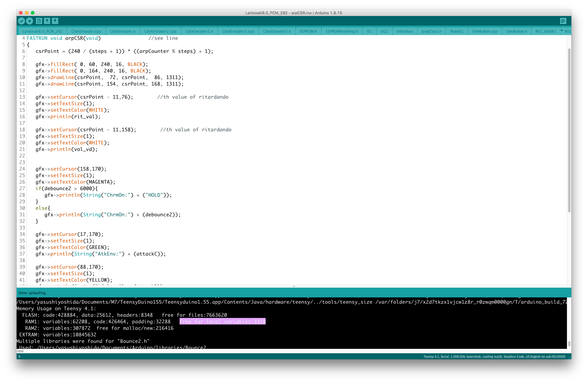Click the 'Done uploading.' status message

click(32, 293)
